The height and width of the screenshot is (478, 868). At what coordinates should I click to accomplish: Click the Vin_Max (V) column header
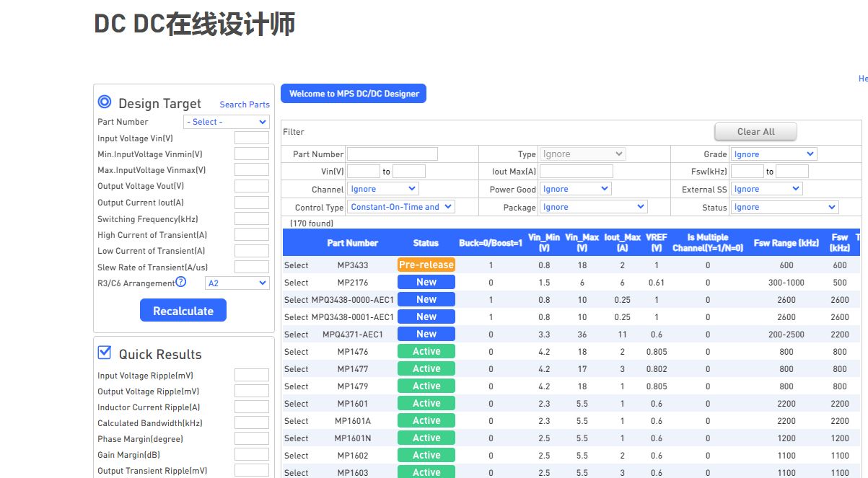tap(582, 242)
